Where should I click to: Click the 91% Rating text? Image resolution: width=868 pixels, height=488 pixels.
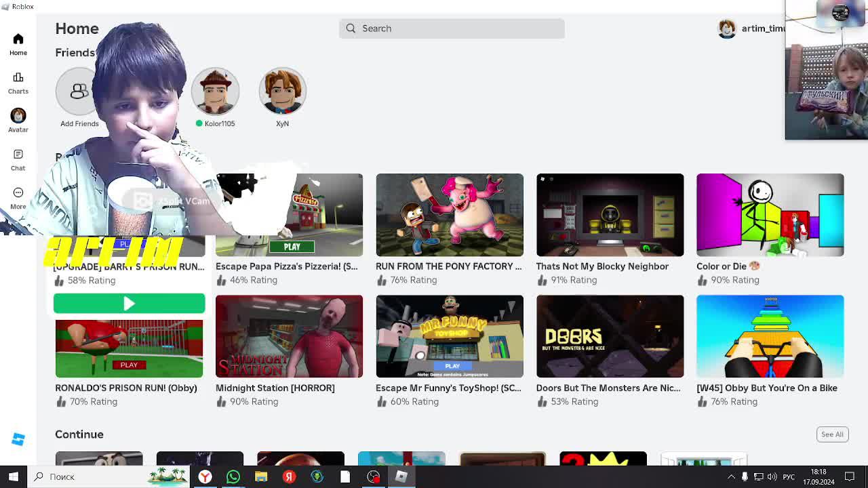pyautogui.click(x=574, y=280)
